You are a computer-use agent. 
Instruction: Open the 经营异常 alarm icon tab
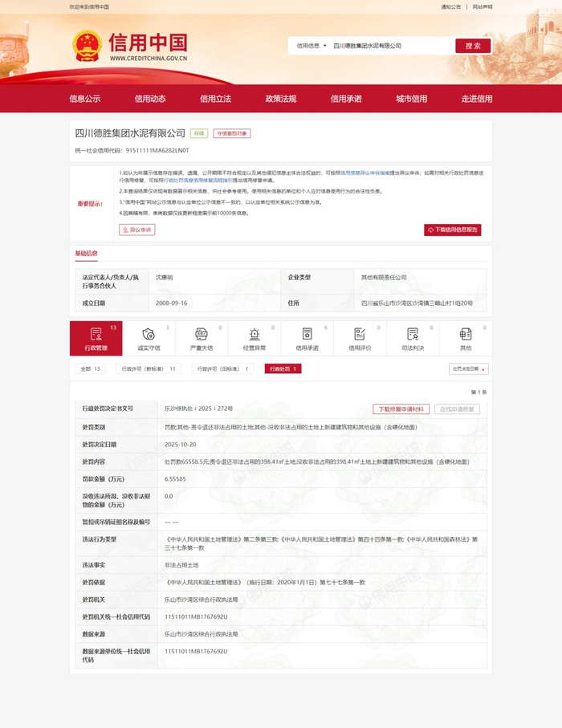click(x=254, y=339)
